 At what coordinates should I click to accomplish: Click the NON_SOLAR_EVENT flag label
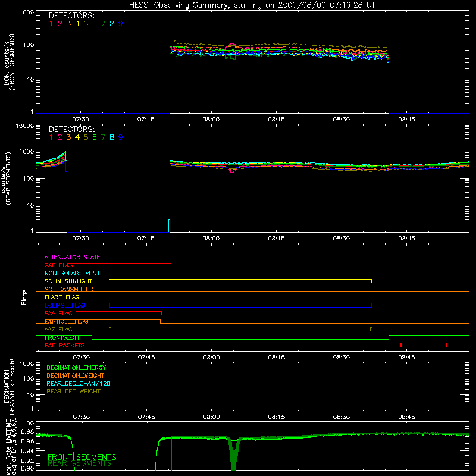(x=72, y=273)
